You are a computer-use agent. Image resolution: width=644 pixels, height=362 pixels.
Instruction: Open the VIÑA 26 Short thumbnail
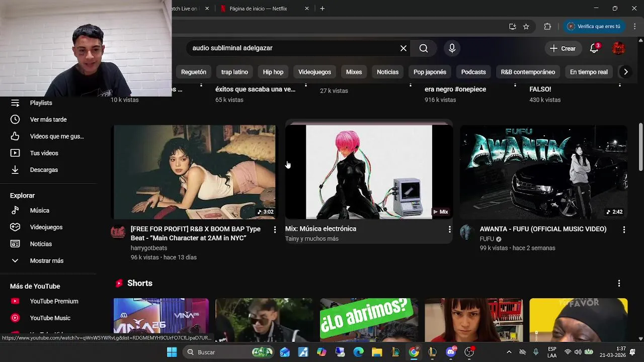[161, 320]
